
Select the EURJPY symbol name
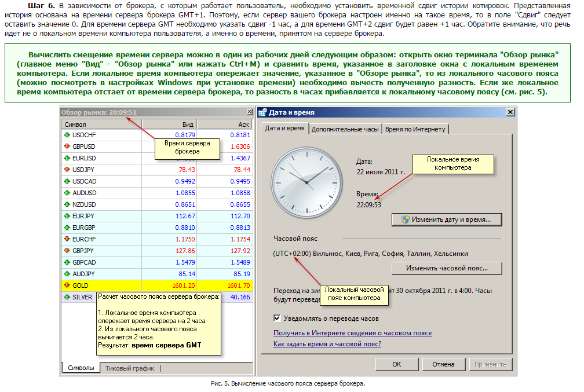point(83,216)
